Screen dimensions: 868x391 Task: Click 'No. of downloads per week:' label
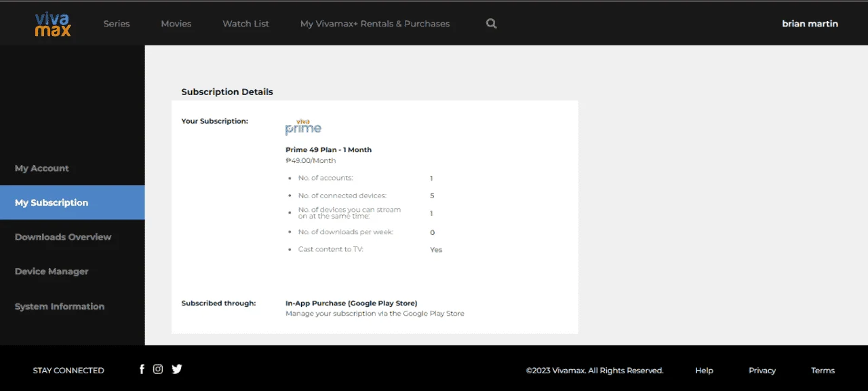[346, 232]
